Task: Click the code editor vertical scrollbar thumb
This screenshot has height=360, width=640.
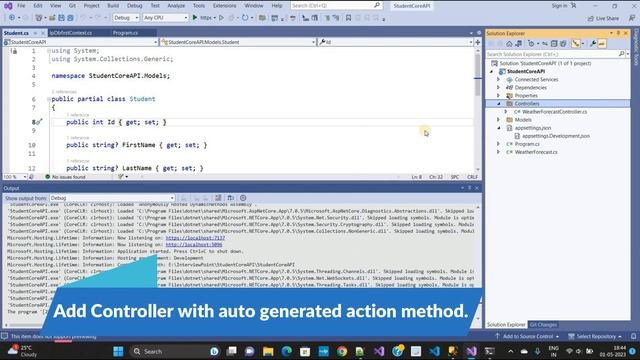Action: coord(478,75)
